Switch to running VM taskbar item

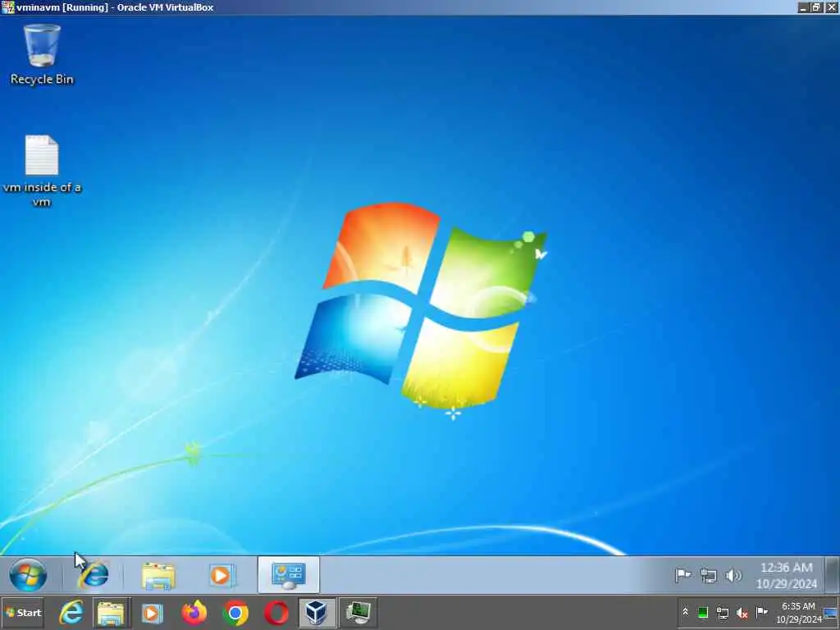[358, 613]
